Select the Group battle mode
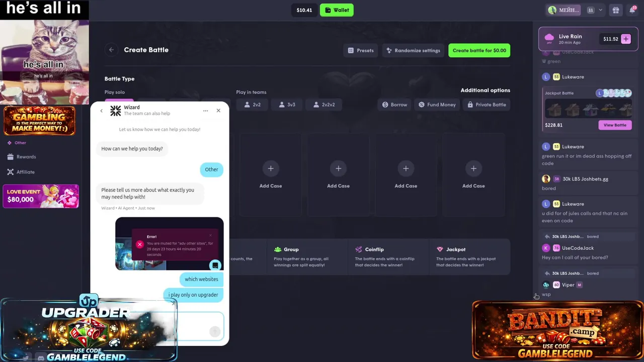The width and height of the screenshot is (644, 362). [x=307, y=257]
